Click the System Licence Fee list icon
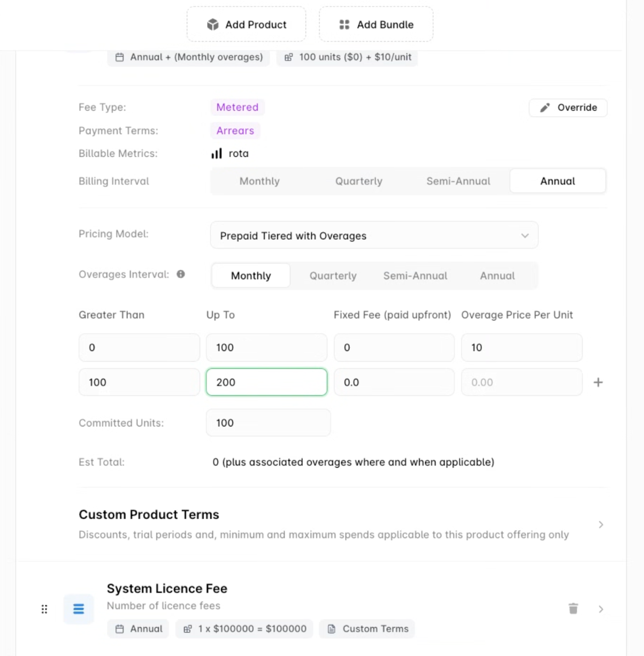This screenshot has height=656, width=644. coord(79,609)
